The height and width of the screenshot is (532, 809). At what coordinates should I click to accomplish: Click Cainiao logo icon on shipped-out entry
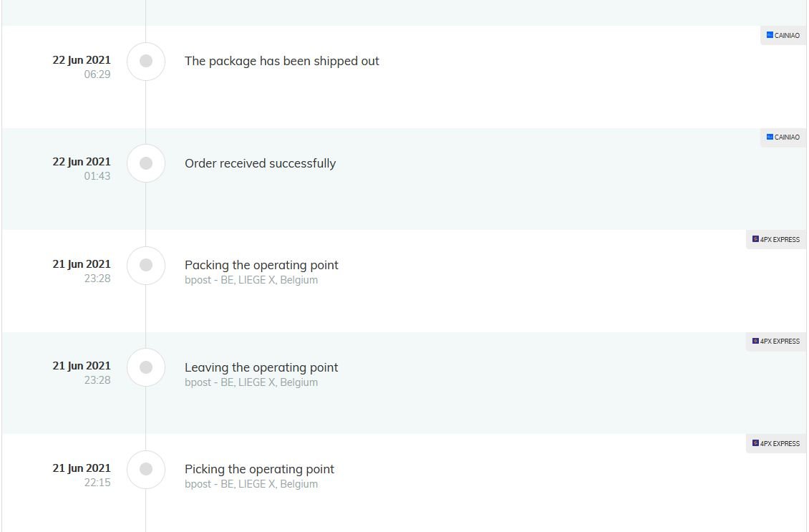click(770, 35)
